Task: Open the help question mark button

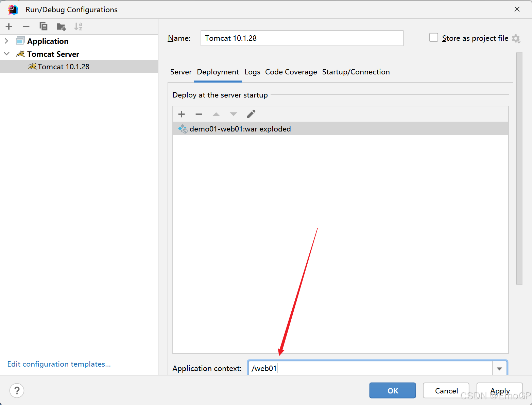Action: 17,390
